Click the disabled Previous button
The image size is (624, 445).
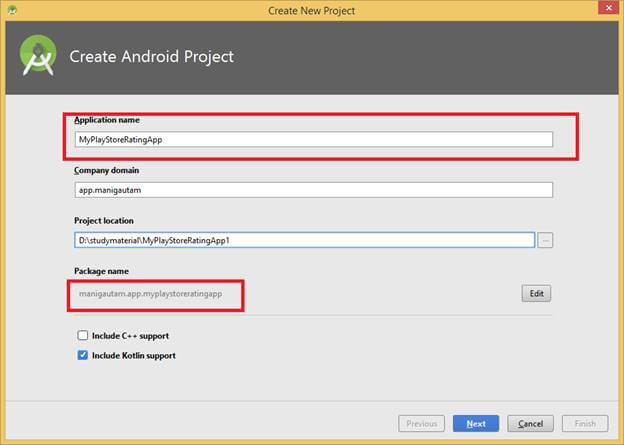421,424
